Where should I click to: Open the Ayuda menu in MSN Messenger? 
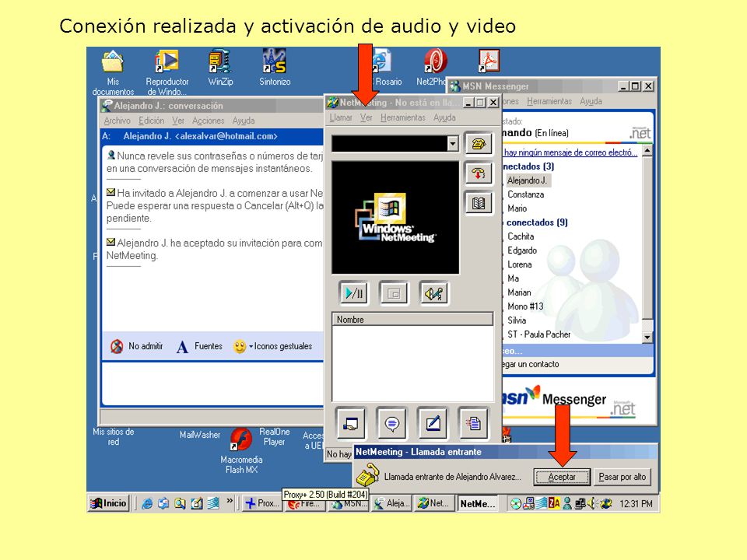pos(591,101)
